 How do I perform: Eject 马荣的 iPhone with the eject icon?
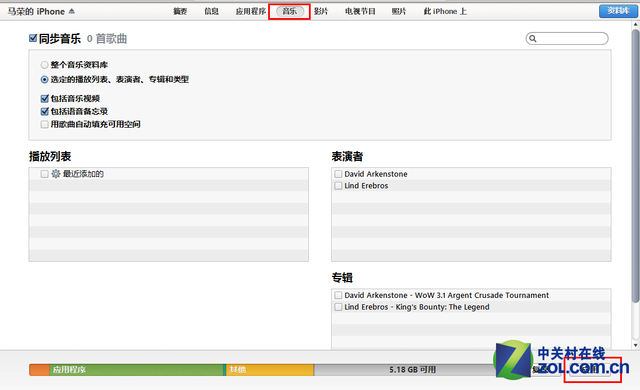(72, 11)
